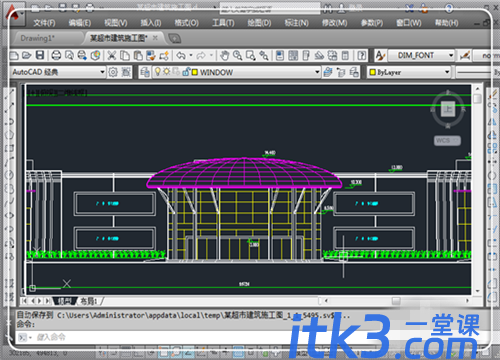Click the 布局1 layout tab
The height and width of the screenshot is (360, 500).
(89, 301)
